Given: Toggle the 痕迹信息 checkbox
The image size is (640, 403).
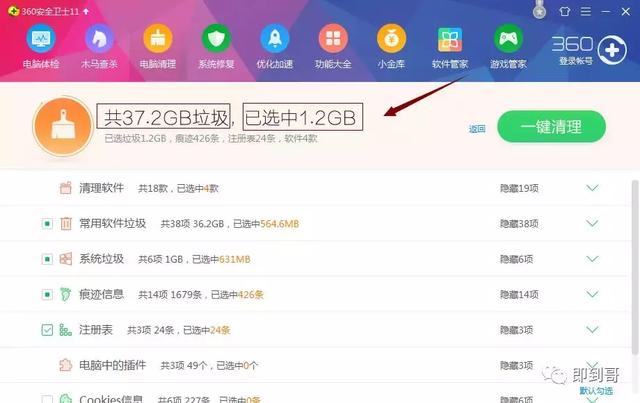Looking at the screenshot, I should (47, 294).
